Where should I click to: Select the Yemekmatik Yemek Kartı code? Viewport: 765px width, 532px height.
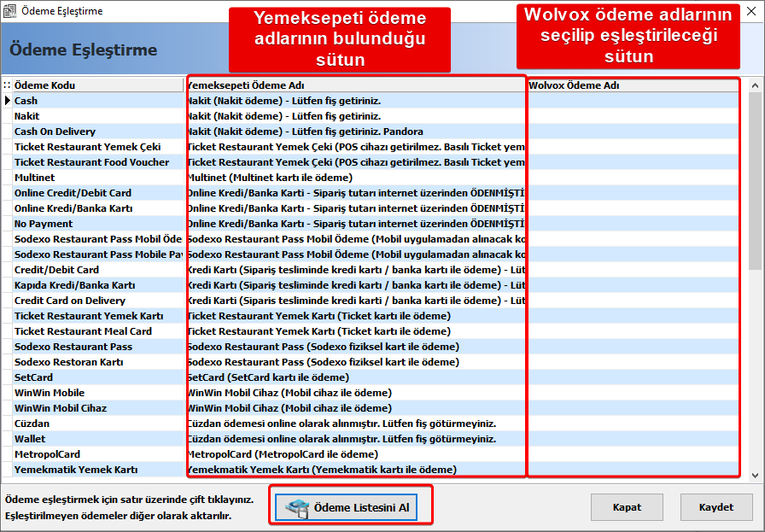point(98,470)
